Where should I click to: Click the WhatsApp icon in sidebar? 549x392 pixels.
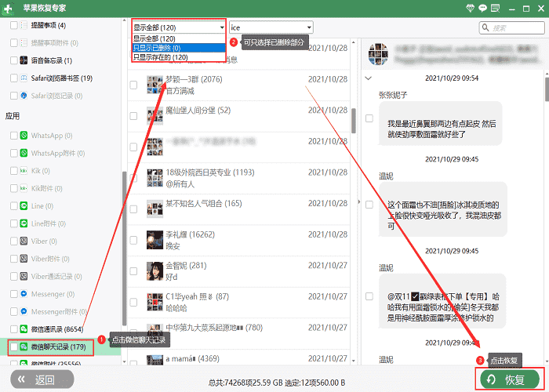[x=24, y=136]
